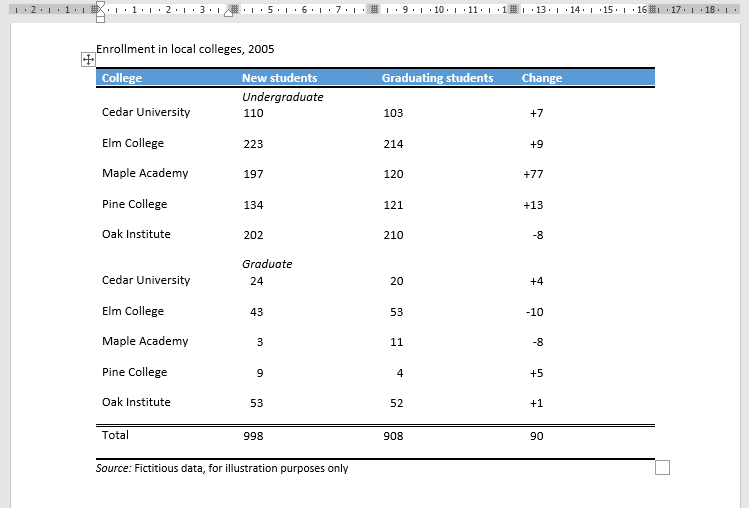Viewport: 749px width, 508px height.
Task: Click the '+13' change value
Action: (533, 205)
